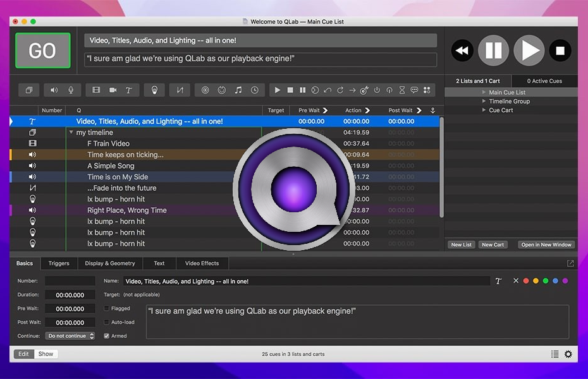Click the New List button
This screenshot has width=588, height=379.
pos(462,244)
